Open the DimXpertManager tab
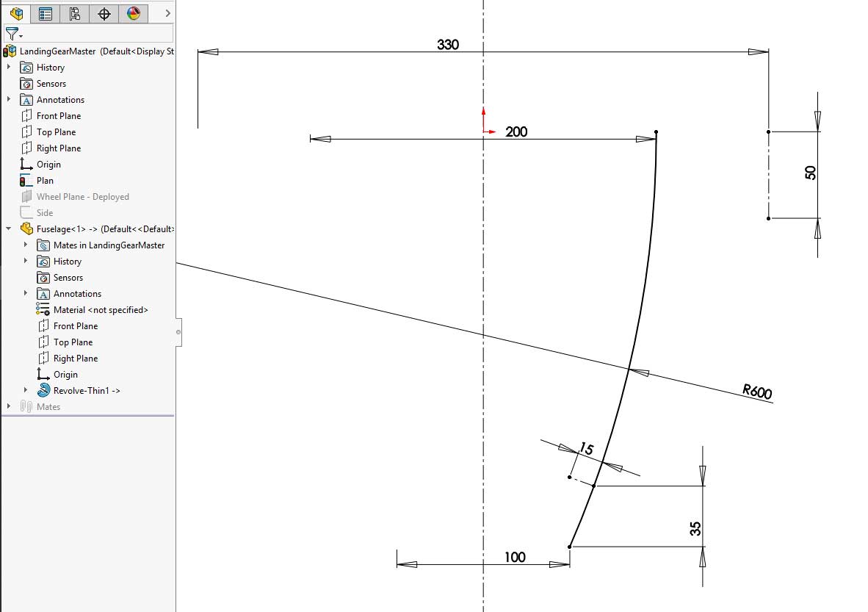Image resolution: width=868 pixels, height=612 pixels. 104,13
